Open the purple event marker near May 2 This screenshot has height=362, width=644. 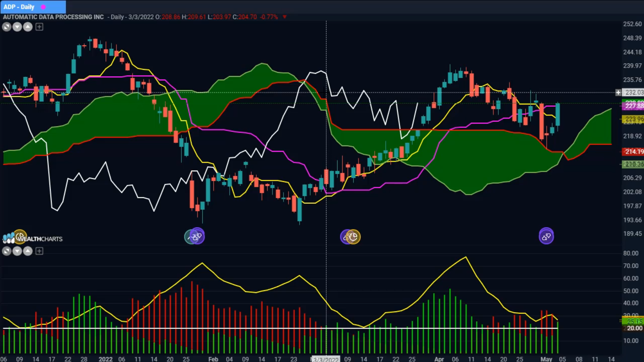546,237
